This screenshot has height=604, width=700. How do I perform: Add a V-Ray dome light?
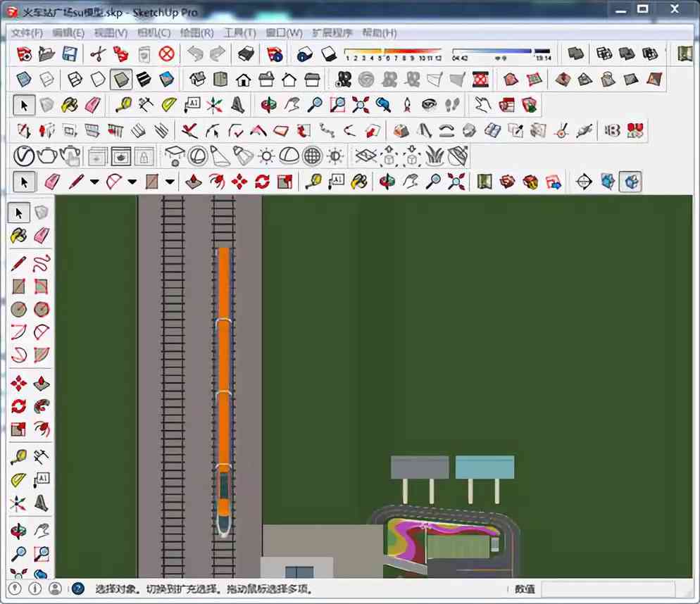point(289,156)
